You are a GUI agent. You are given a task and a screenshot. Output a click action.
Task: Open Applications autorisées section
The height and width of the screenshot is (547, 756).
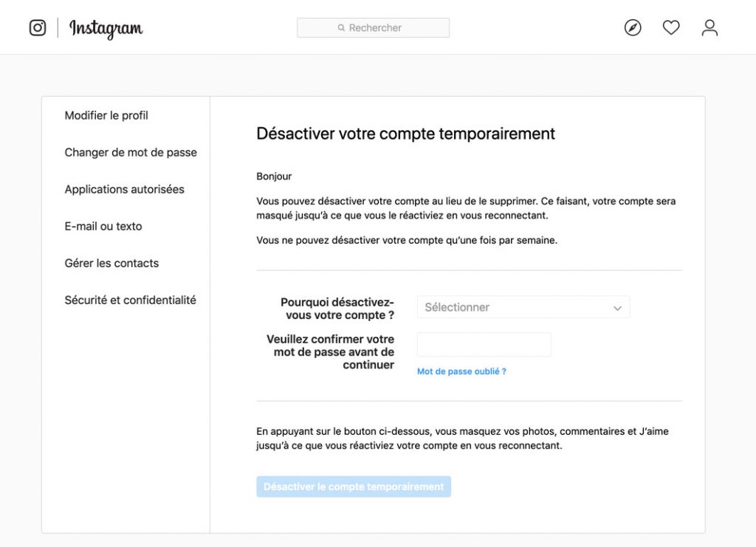124,190
